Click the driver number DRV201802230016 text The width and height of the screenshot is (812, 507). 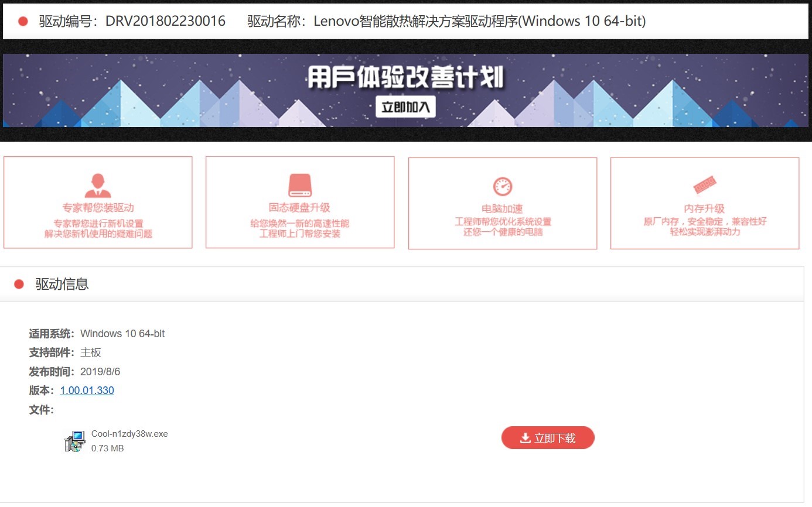click(x=165, y=22)
